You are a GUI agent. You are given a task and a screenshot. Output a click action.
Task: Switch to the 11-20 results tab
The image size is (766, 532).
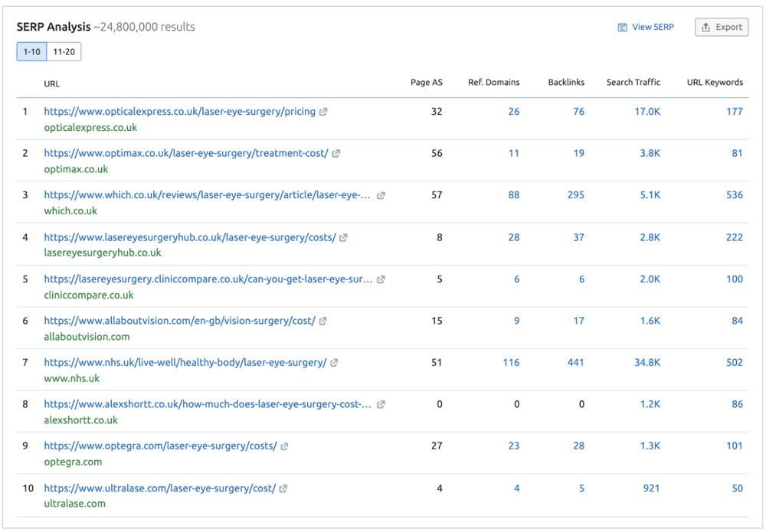(64, 51)
